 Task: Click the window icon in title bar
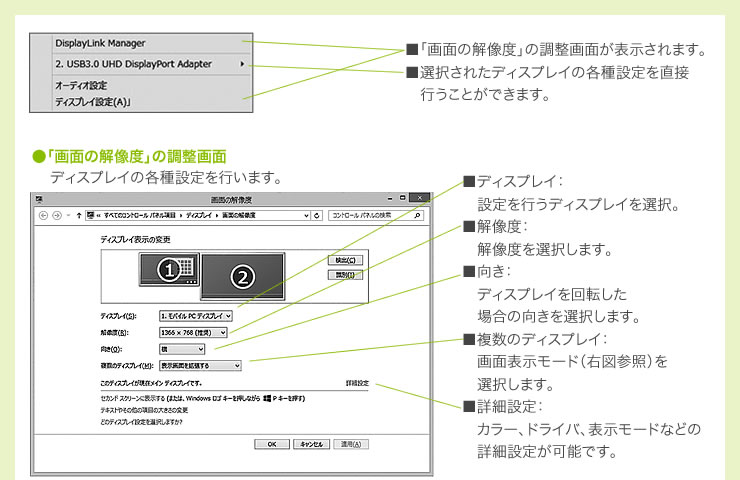39,199
